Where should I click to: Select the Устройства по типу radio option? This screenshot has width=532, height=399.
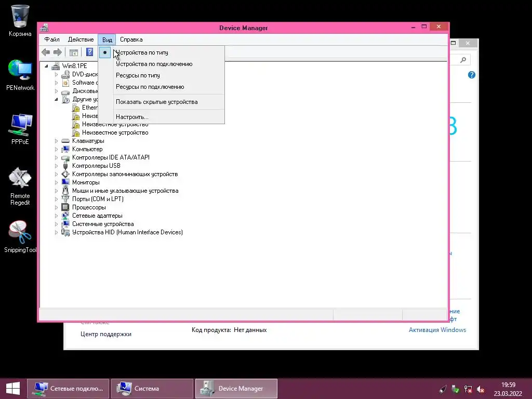pyautogui.click(x=162, y=52)
